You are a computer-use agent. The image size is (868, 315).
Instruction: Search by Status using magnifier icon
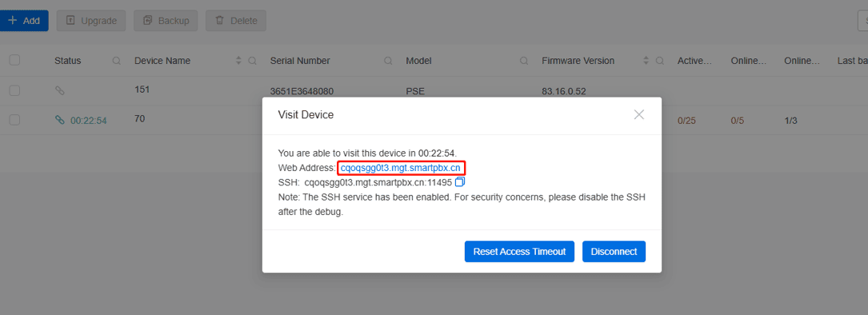(x=116, y=61)
